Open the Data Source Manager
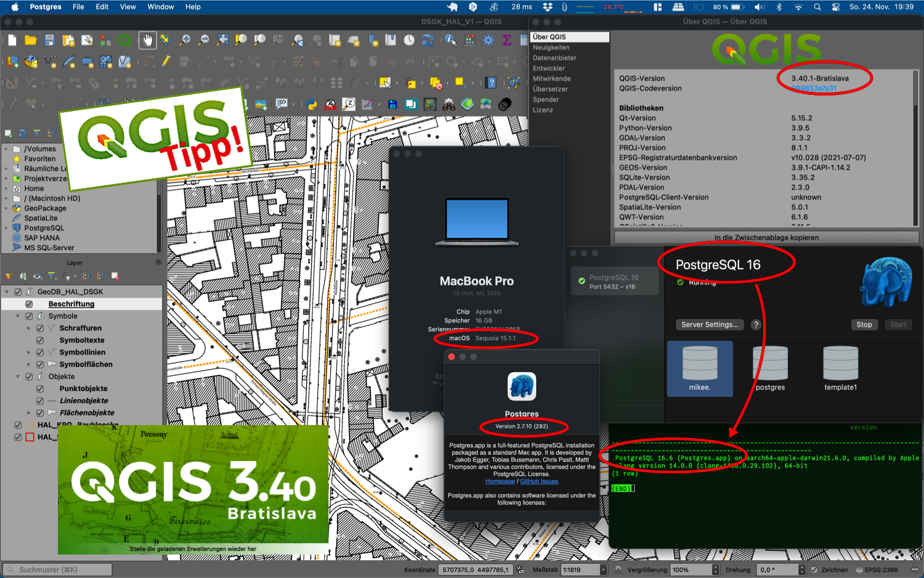This screenshot has width=924, height=578. pos(11,62)
